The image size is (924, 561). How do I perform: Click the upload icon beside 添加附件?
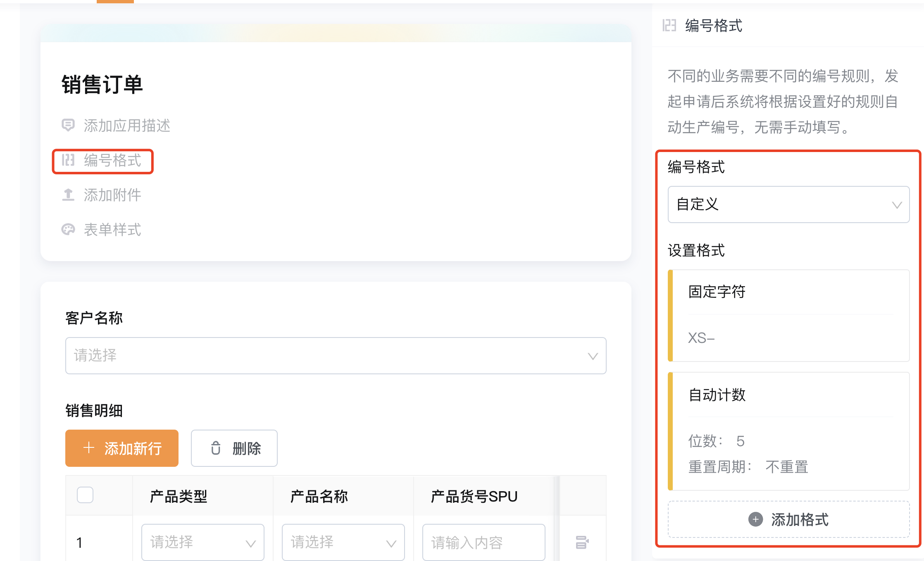(x=68, y=195)
